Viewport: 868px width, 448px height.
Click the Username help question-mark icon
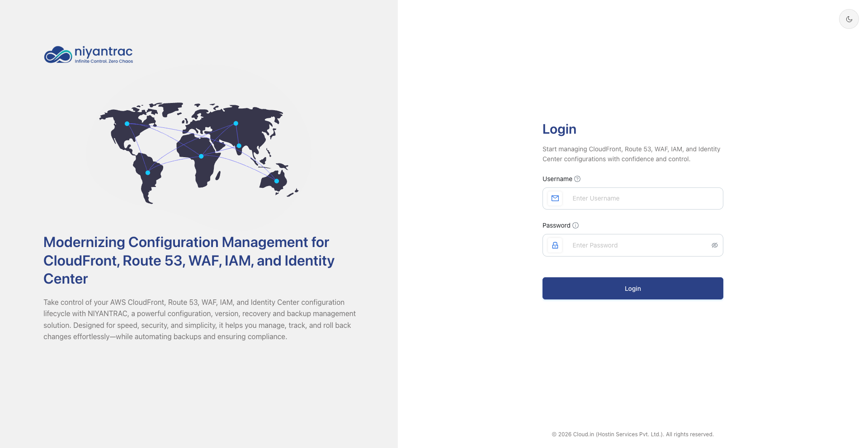pyautogui.click(x=577, y=179)
